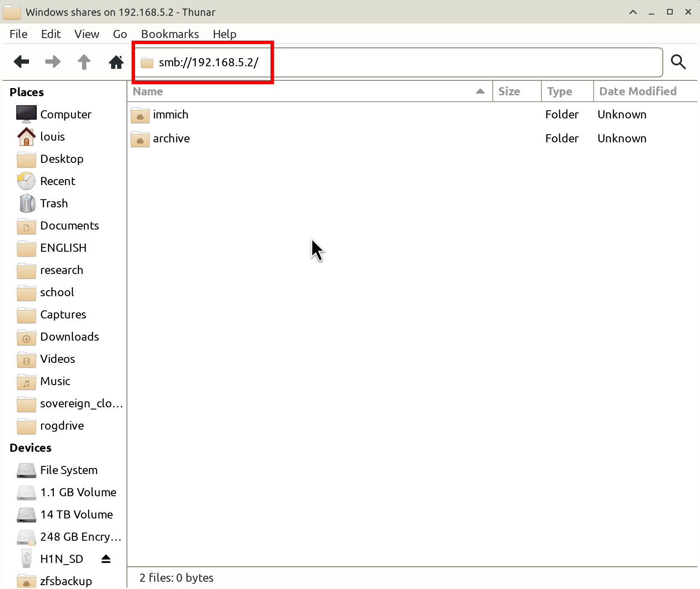
Task: Roll up window with title bar caret
Action: (x=633, y=12)
